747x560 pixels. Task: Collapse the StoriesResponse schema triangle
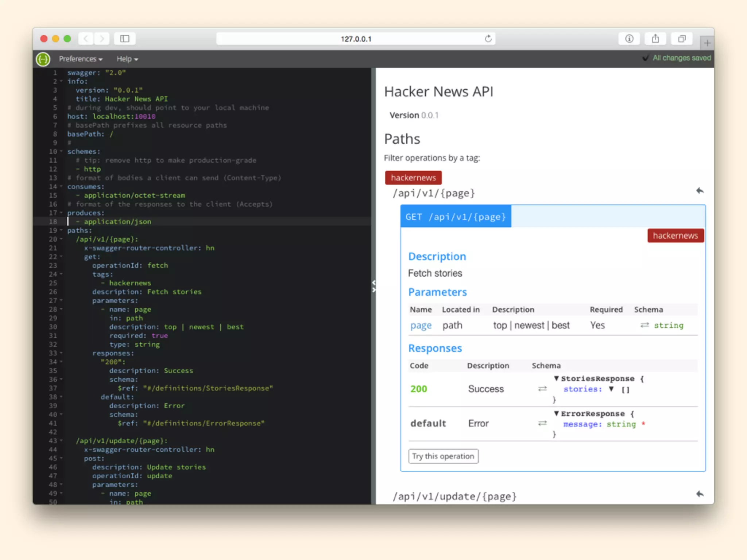point(556,378)
